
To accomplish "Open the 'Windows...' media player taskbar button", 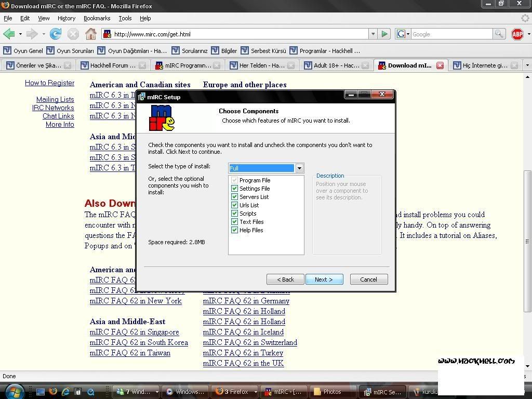I will click(185, 392).
